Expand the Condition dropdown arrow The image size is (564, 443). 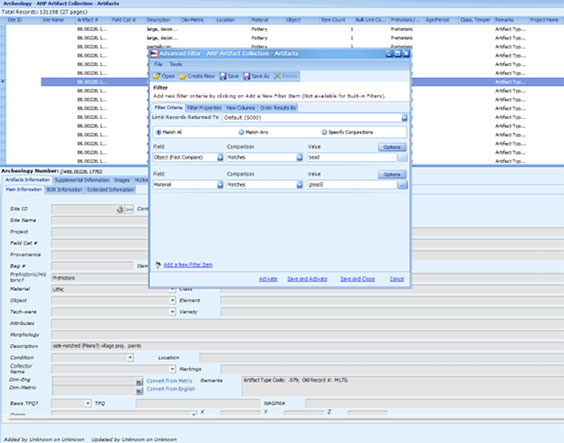tap(130, 357)
